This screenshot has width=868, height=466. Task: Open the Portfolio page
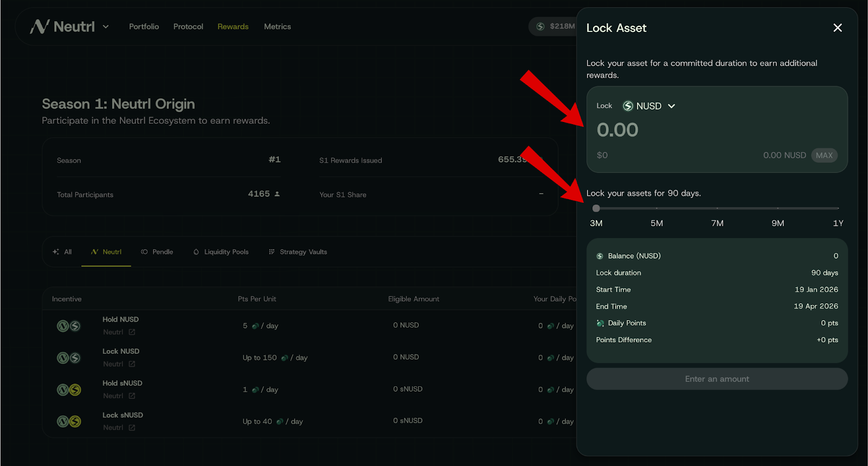coord(144,27)
